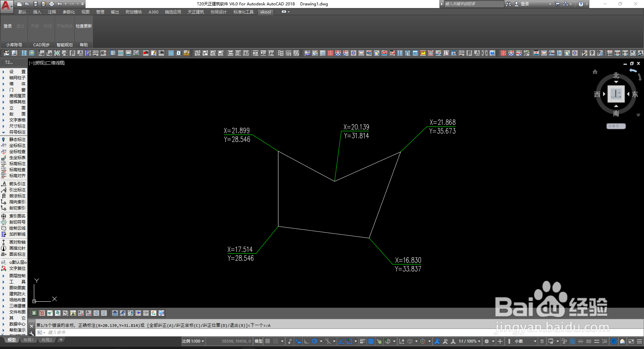The height and width of the screenshot is (349, 644).
Task: Click the 上 top face of ViewCube
Action: [x=616, y=94]
